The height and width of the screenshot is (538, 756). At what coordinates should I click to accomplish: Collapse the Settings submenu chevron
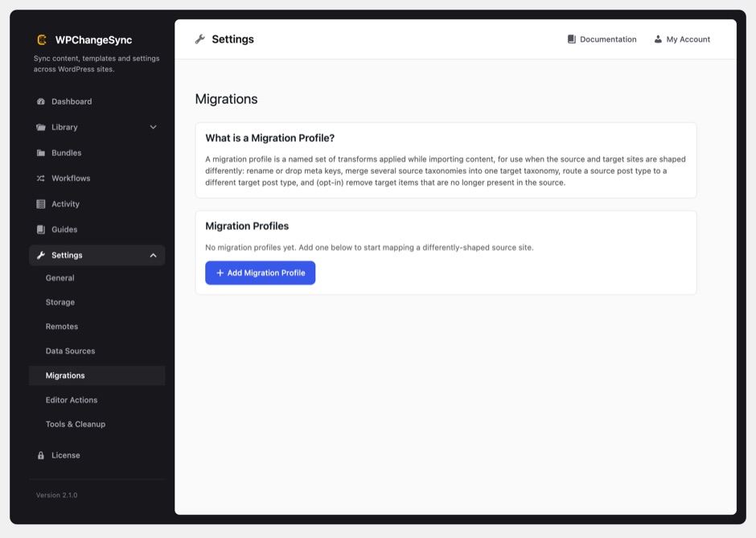[154, 255]
